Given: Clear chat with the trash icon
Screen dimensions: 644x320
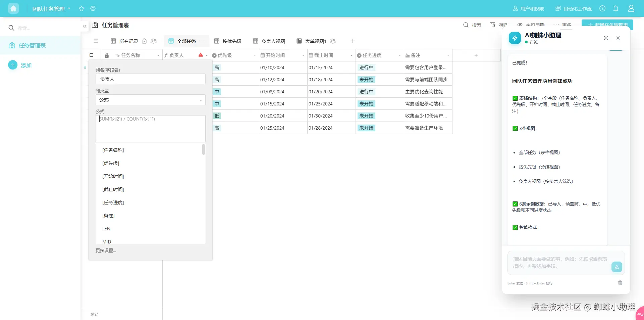Looking at the screenshot, I should coord(620,283).
